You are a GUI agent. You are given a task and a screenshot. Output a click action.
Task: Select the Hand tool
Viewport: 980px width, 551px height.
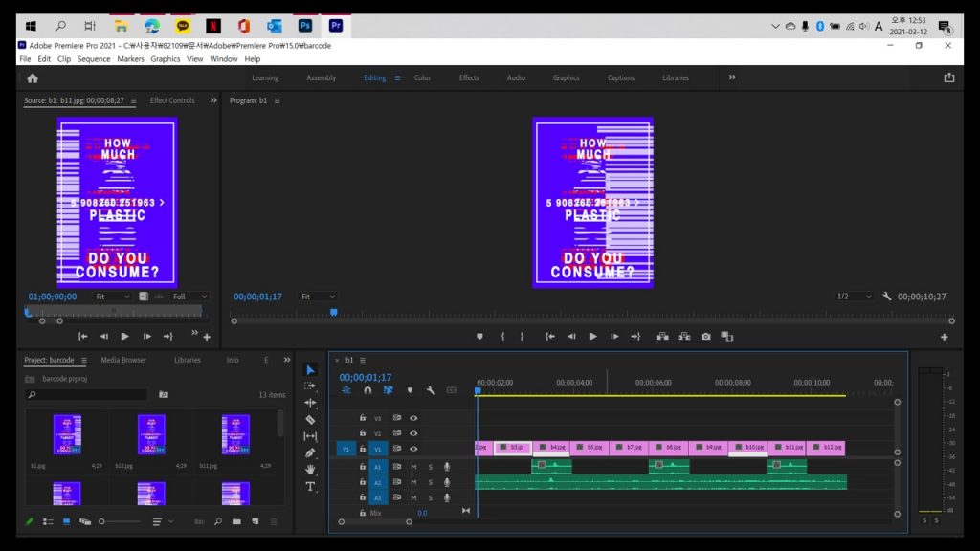310,469
